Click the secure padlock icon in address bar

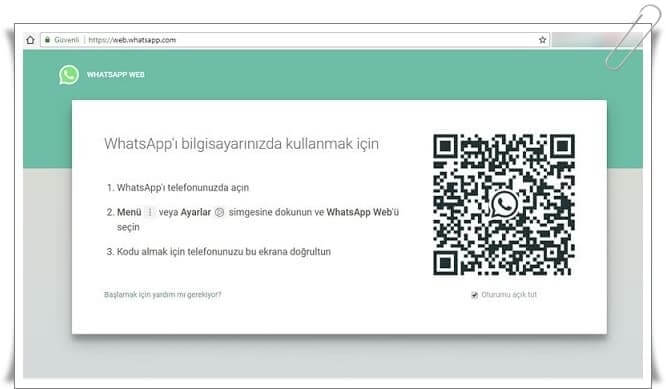tap(47, 39)
